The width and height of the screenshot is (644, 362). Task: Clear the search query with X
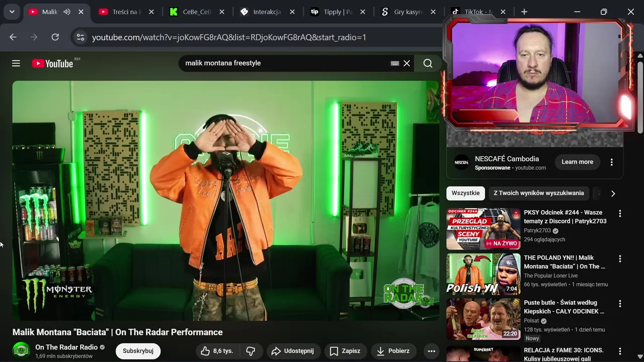pos(407,63)
